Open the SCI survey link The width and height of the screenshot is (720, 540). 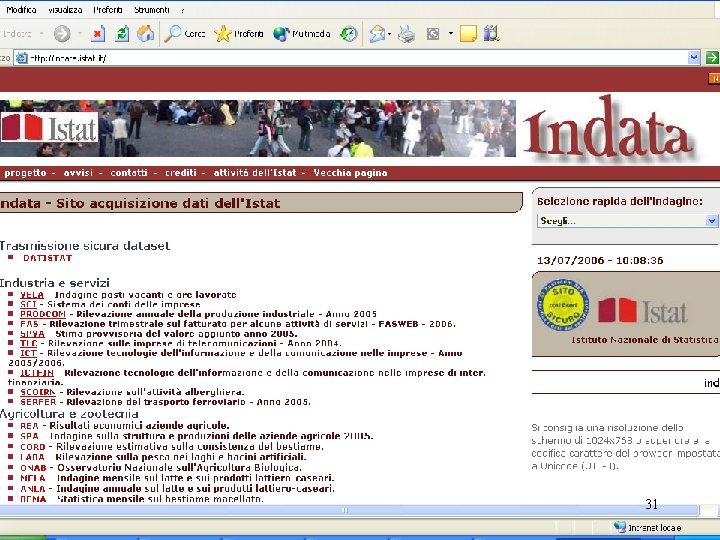click(28, 304)
